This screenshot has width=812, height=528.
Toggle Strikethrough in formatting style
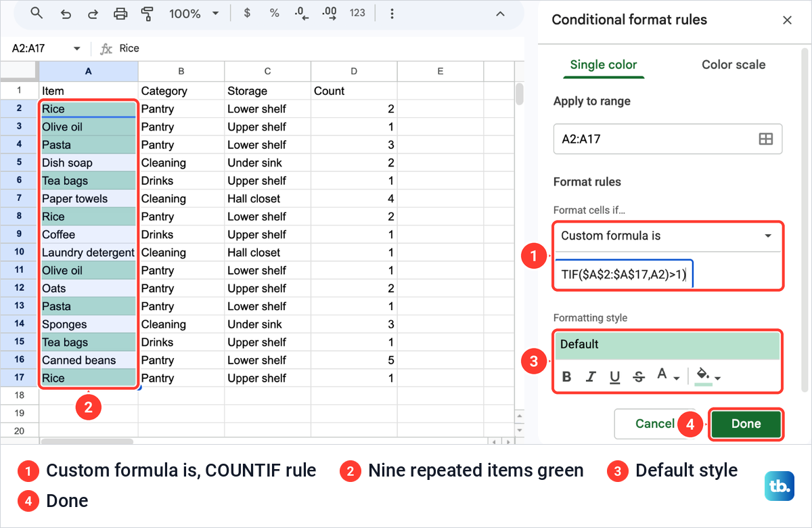639,377
